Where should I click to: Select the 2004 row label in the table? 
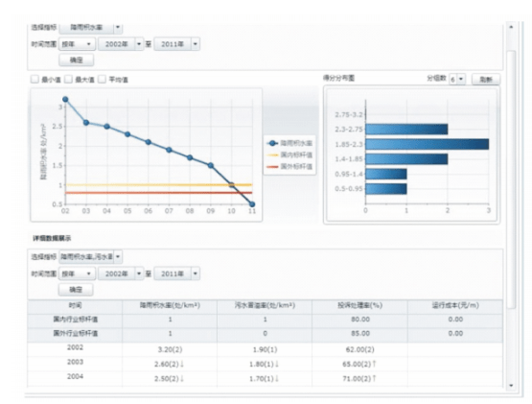[75, 376]
